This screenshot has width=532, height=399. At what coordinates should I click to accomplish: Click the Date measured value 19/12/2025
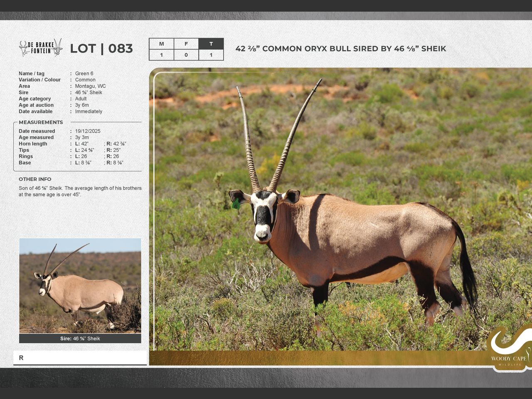(88, 131)
